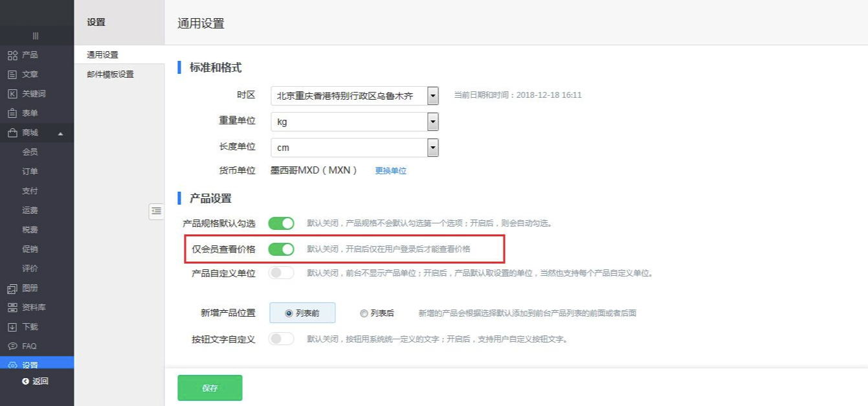868x406 pixels.
Task: Open 订单 in the 商城 menu
Action: pos(30,172)
